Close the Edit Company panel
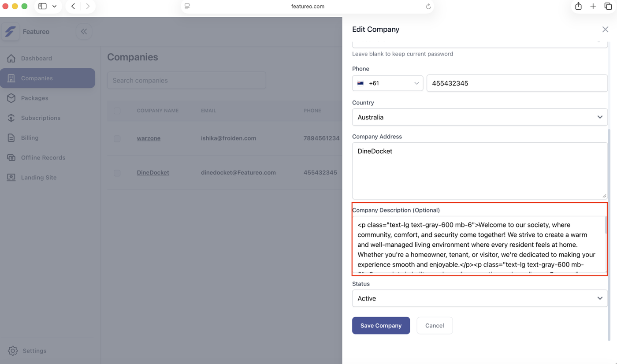This screenshot has width=617, height=364. [x=605, y=30]
